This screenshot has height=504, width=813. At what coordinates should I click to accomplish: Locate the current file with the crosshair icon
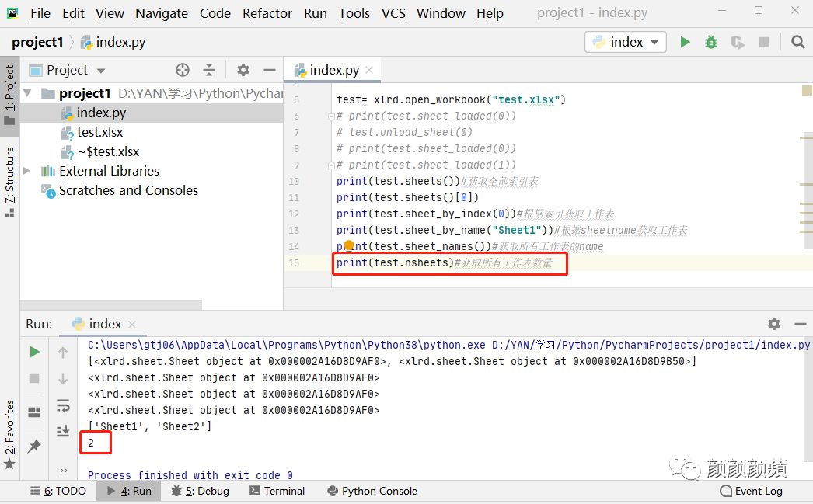[x=183, y=70]
